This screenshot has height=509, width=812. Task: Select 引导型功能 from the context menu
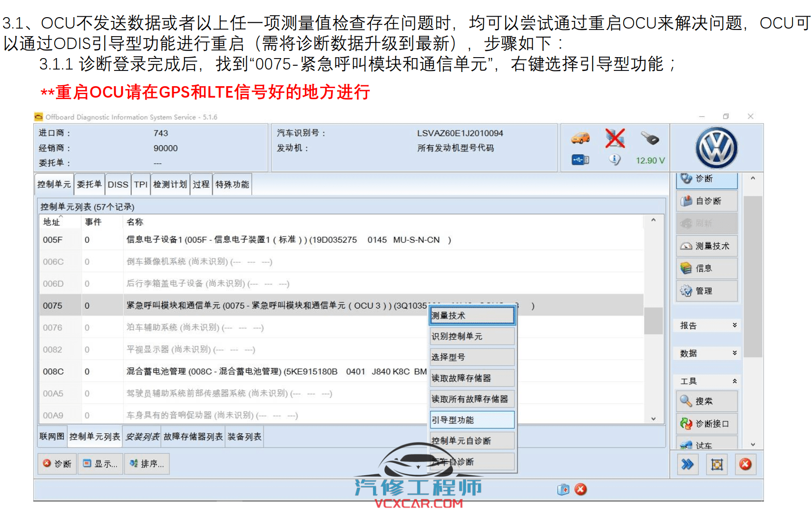(x=471, y=419)
